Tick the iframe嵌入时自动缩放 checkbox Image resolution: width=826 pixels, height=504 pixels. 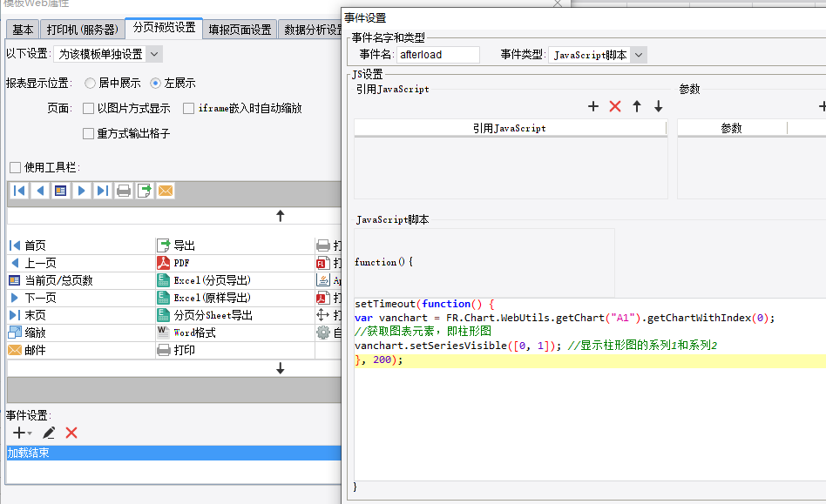188,109
